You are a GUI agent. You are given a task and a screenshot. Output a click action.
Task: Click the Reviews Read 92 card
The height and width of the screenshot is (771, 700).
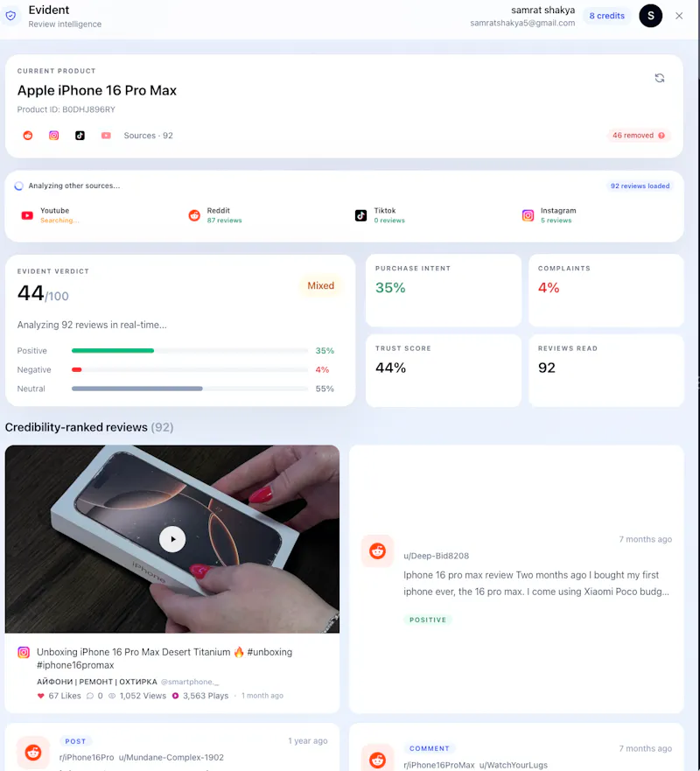pos(606,370)
